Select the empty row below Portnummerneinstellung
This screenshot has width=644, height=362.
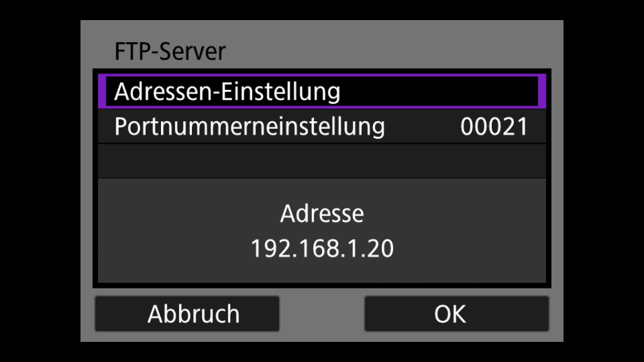pos(322,161)
